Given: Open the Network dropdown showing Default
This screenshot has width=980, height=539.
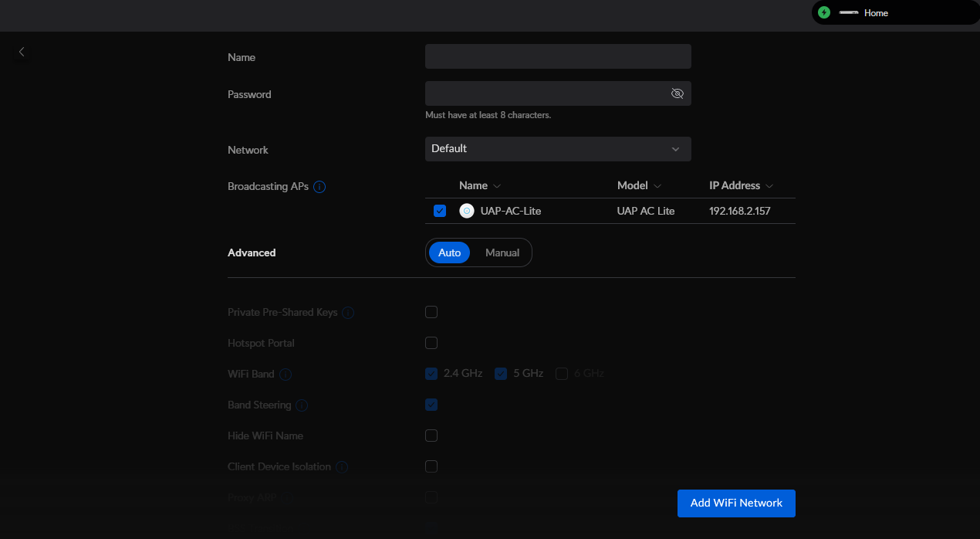Looking at the screenshot, I should coord(557,149).
